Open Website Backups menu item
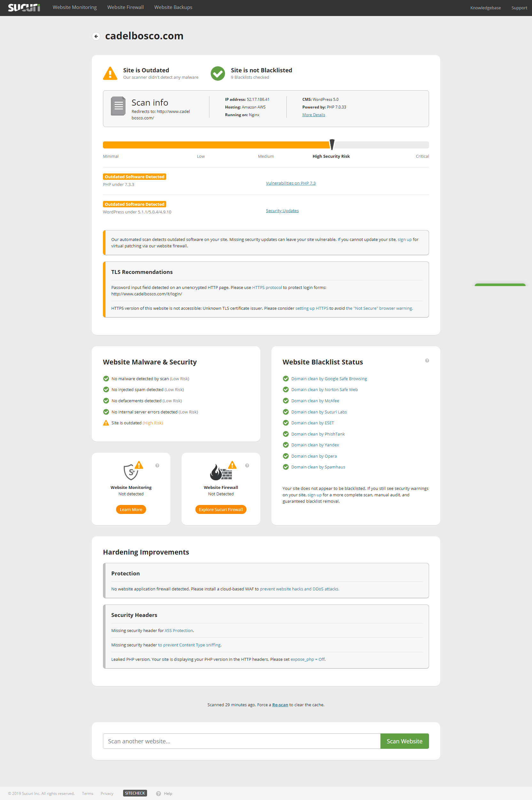The height and width of the screenshot is (800, 532). coord(173,7)
